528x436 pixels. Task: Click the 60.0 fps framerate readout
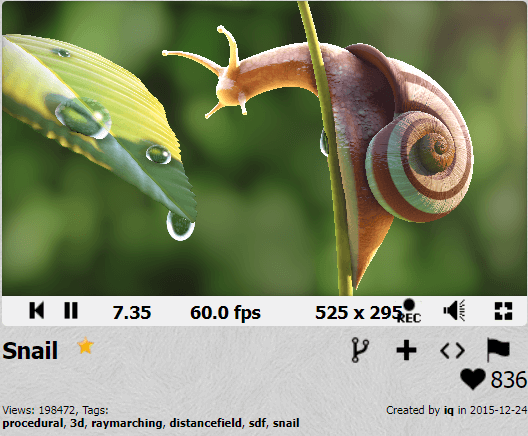coord(225,312)
